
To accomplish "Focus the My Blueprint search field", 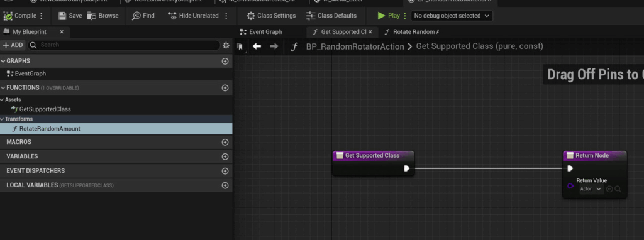I will pyautogui.click(x=123, y=45).
